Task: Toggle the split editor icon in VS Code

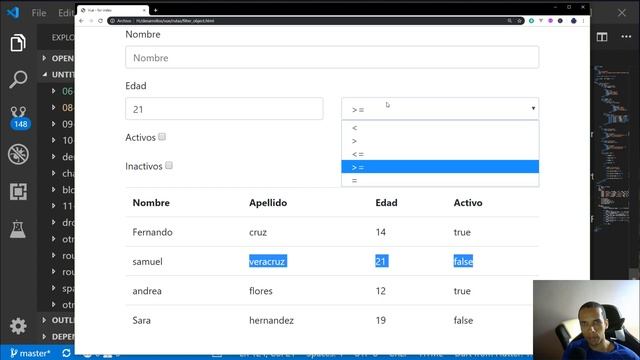Action: pos(602,37)
